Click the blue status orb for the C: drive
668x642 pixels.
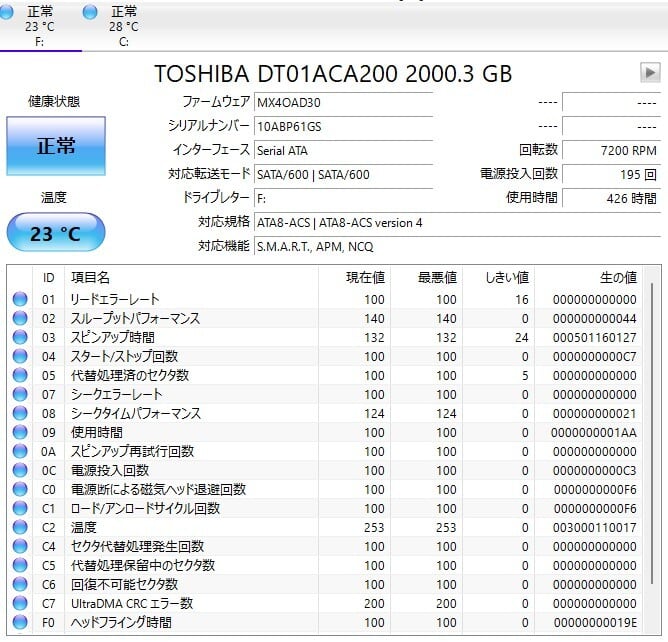(91, 11)
